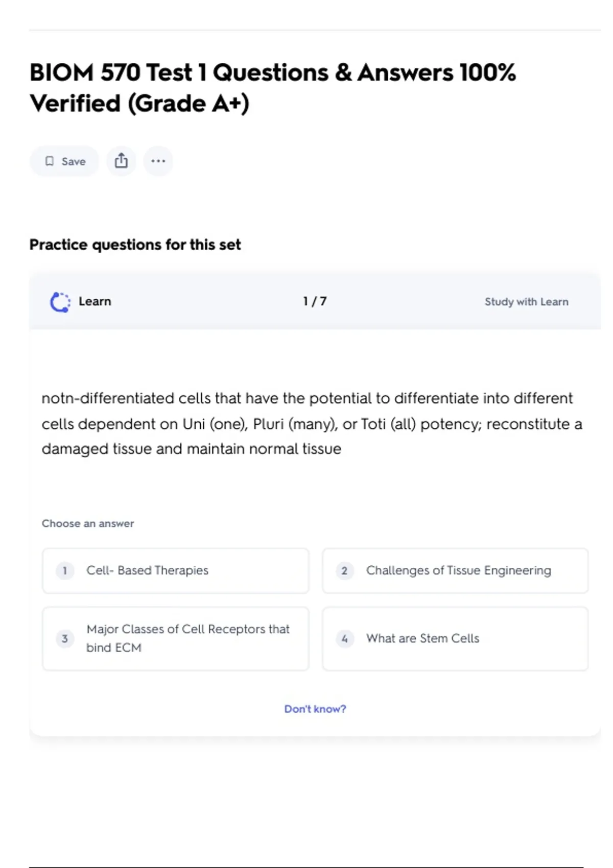Open the three-dots more options menu
613x868 pixels.
point(158,161)
